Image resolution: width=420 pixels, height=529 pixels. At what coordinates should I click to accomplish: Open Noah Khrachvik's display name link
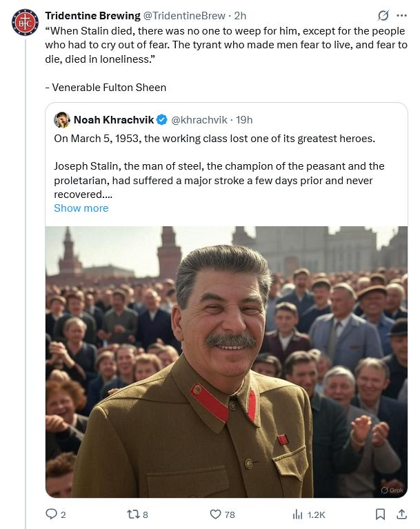[114, 120]
